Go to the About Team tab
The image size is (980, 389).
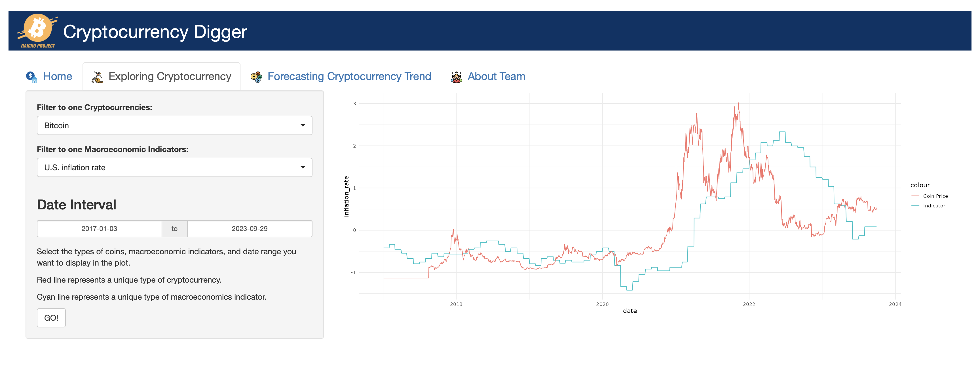496,77
